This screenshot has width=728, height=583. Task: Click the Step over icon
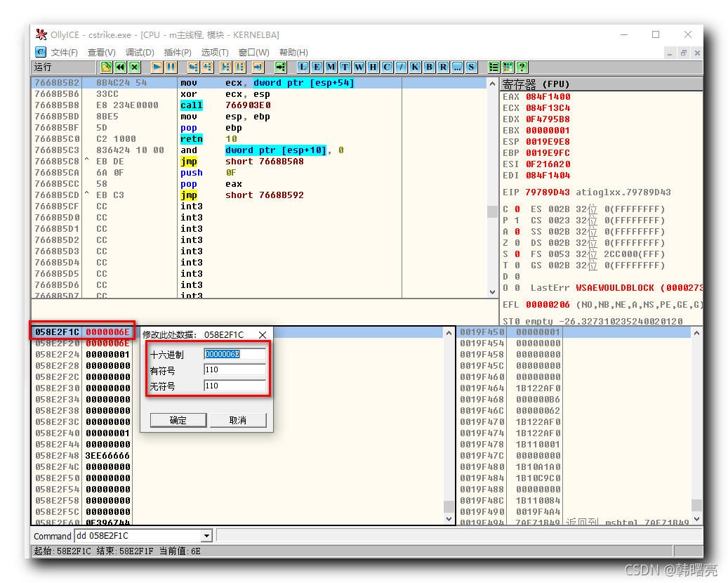[x=207, y=67]
